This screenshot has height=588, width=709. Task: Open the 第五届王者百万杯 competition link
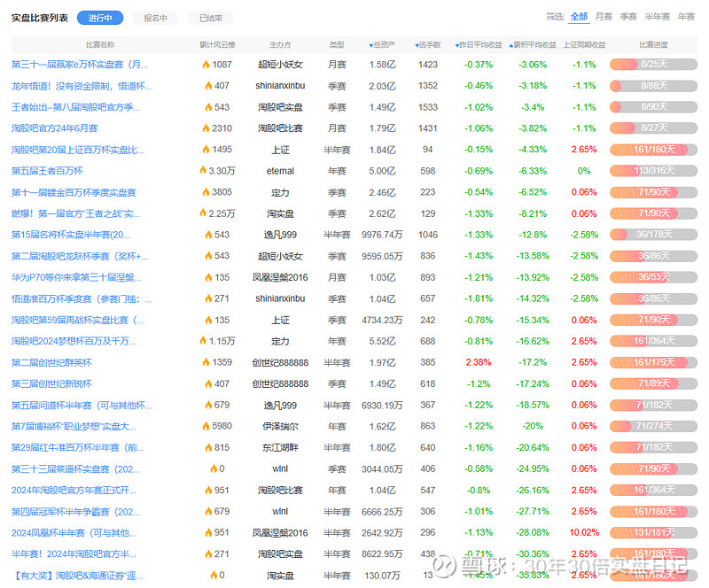(47, 171)
